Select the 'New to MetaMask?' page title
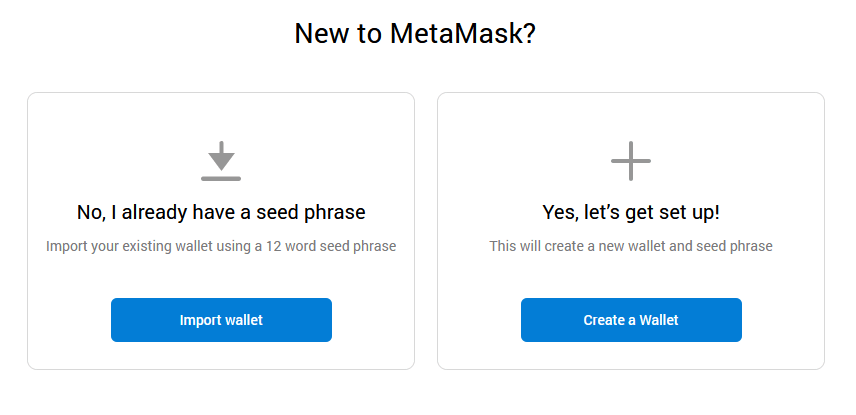The image size is (856, 415). pos(415,34)
